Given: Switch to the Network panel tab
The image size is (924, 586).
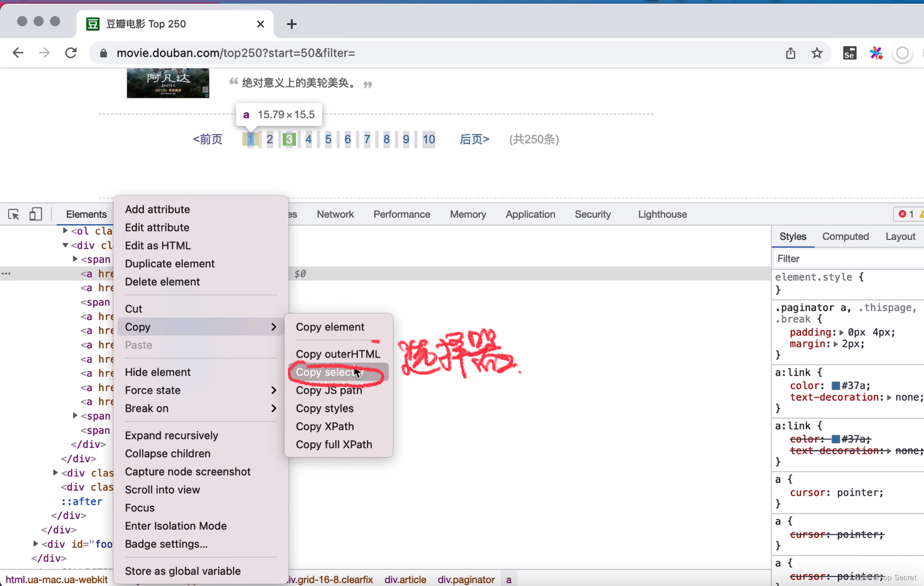Looking at the screenshot, I should pyautogui.click(x=336, y=214).
